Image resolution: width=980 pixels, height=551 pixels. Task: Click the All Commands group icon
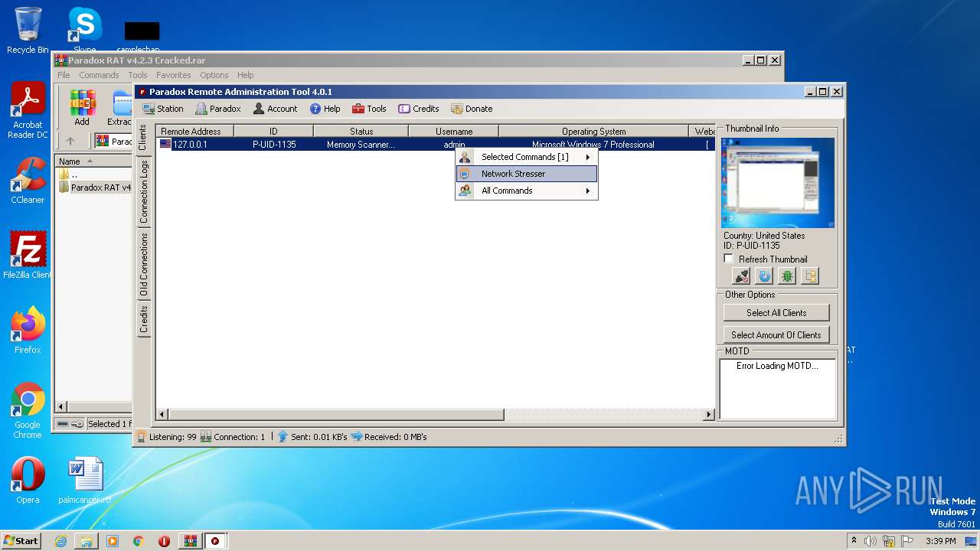465,191
